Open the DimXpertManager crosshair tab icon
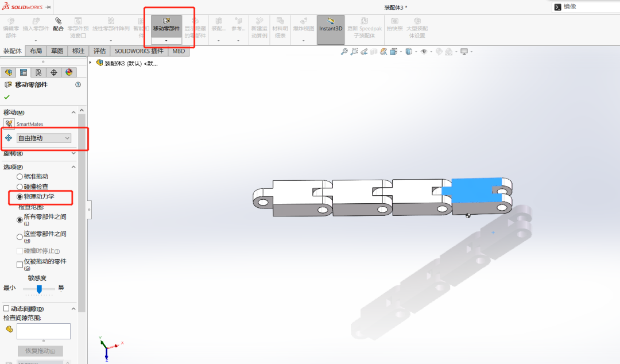This screenshot has width=620, height=364. tap(54, 72)
